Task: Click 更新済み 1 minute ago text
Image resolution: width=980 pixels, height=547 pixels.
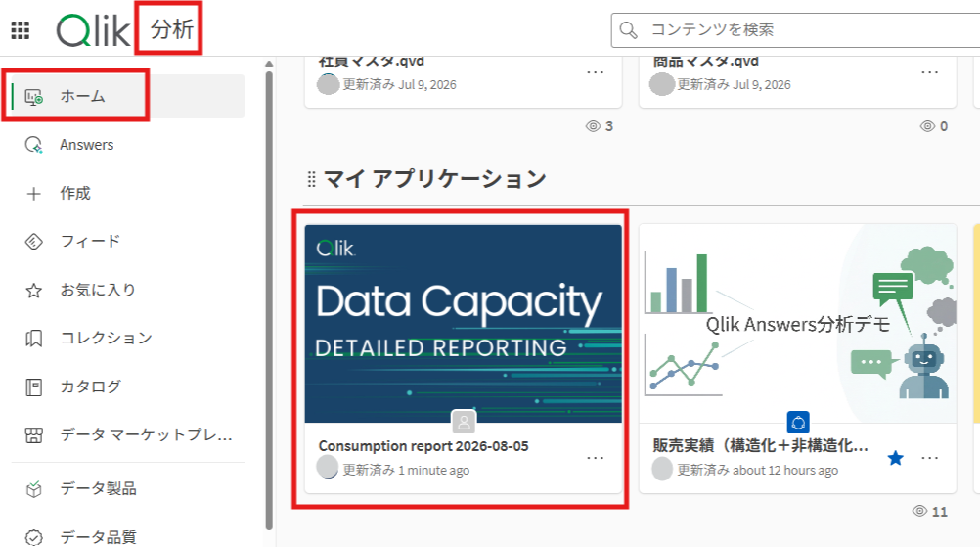Action: (x=406, y=470)
